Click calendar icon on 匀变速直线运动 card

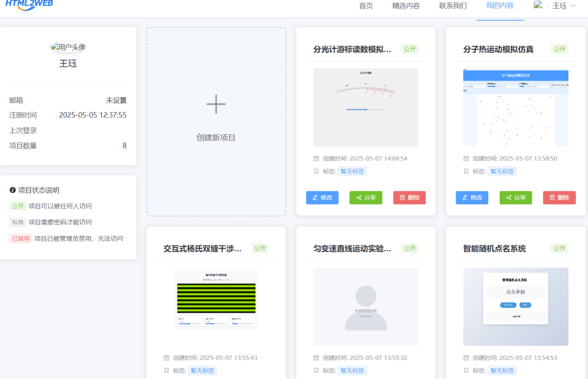tap(316, 358)
